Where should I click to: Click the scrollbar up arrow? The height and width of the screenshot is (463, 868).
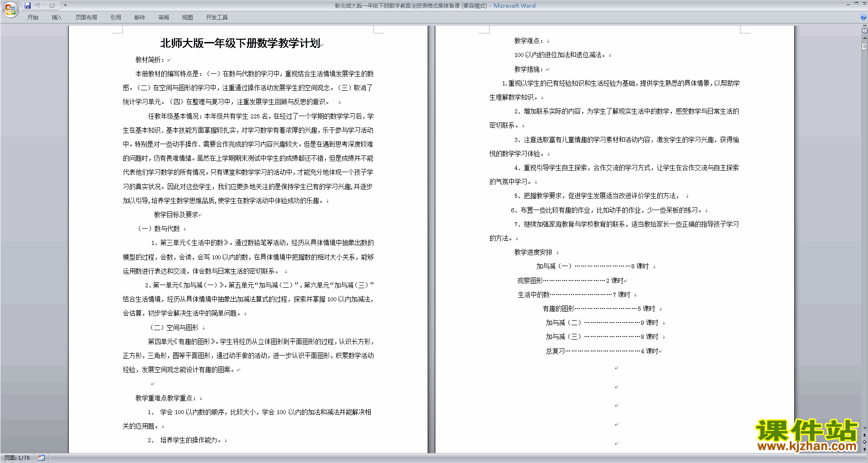[864, 38]
